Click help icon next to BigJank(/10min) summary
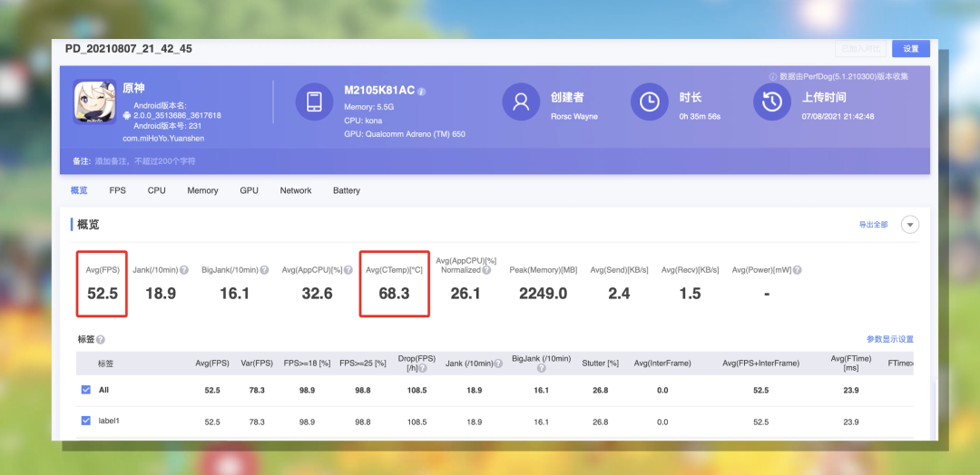Screen dimensions: 980x475 [x=264, y=270]
